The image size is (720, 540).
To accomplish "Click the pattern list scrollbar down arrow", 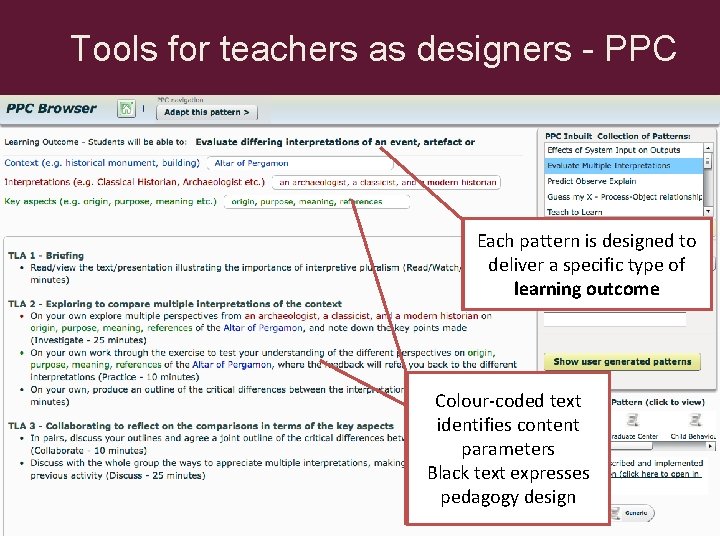I will pyautogui.click(x=708, y=211).
